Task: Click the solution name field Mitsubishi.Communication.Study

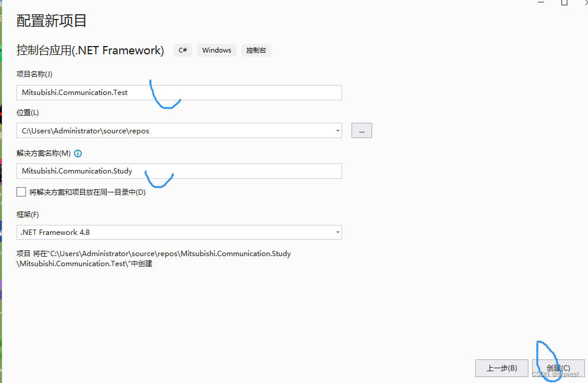Action: (x=179, y=171)
